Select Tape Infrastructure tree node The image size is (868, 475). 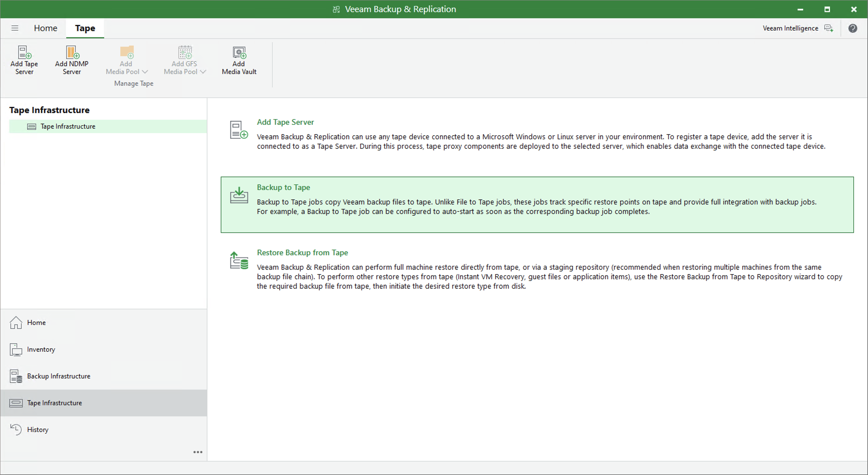pyautogui.click(x=108, y=126)
